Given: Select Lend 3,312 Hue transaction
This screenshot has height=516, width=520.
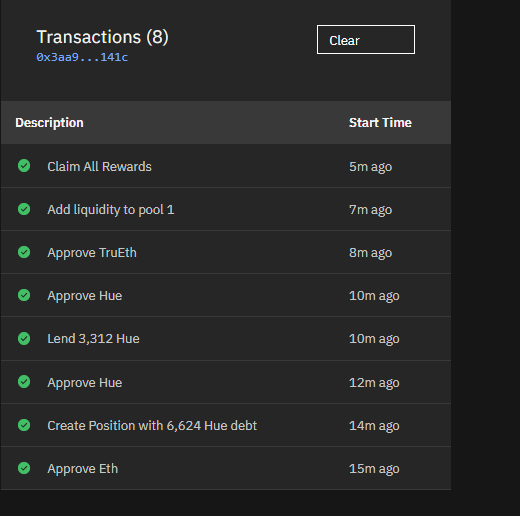Looking at the screenshot, I should [226, 338].
